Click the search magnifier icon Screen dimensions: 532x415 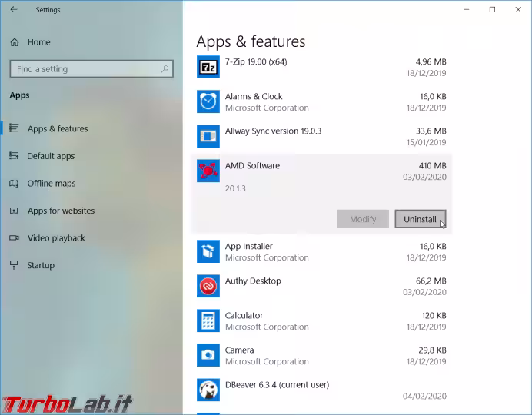(x=165, y=69)
